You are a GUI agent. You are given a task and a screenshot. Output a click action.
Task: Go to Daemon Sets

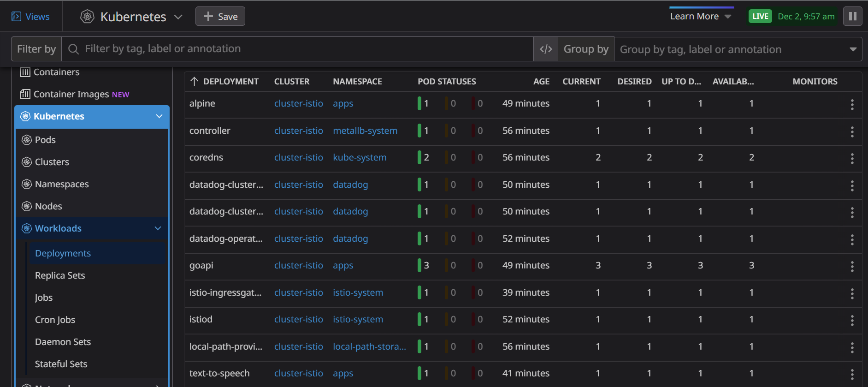pos(63,342)
